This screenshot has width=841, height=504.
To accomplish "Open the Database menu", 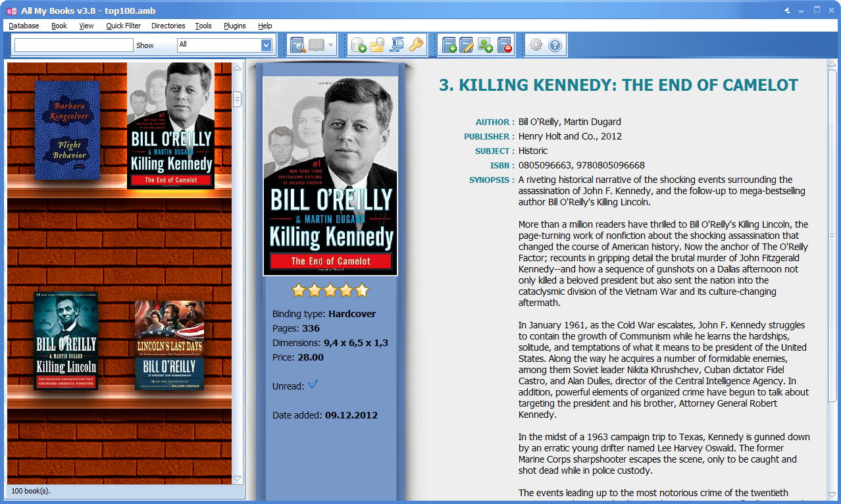I will tap(24, 26).
